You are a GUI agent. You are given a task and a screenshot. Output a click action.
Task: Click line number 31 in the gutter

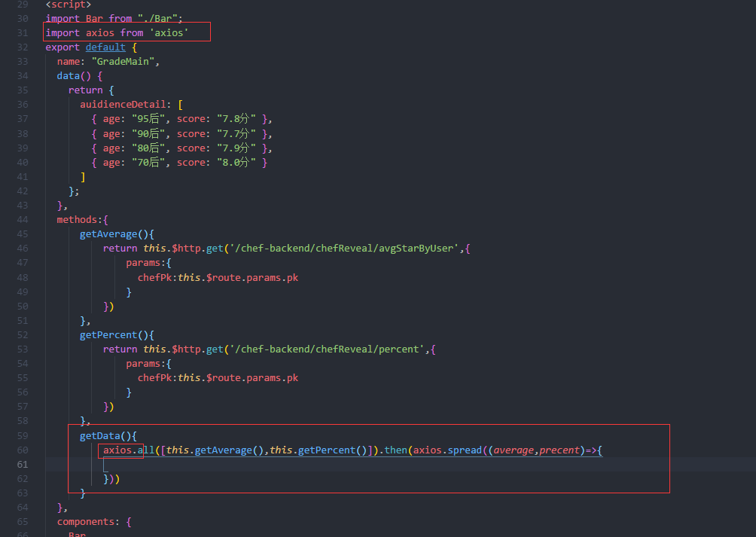point(23,33)
